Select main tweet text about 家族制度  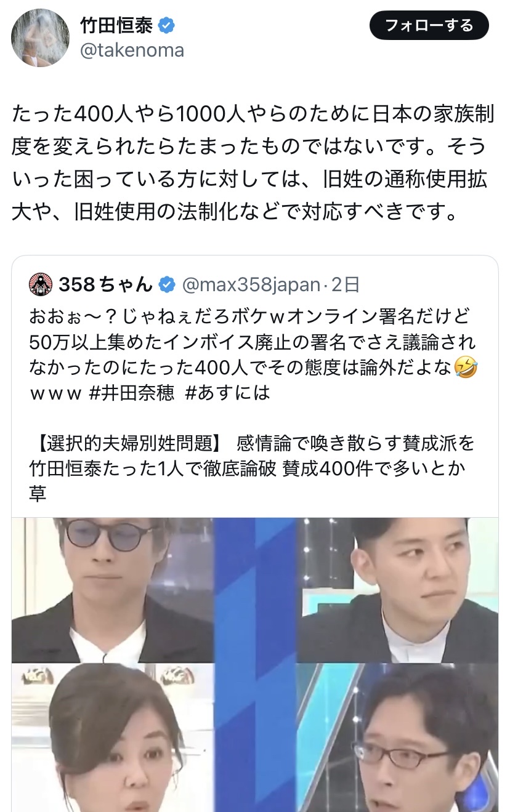(x=249, y=162)
